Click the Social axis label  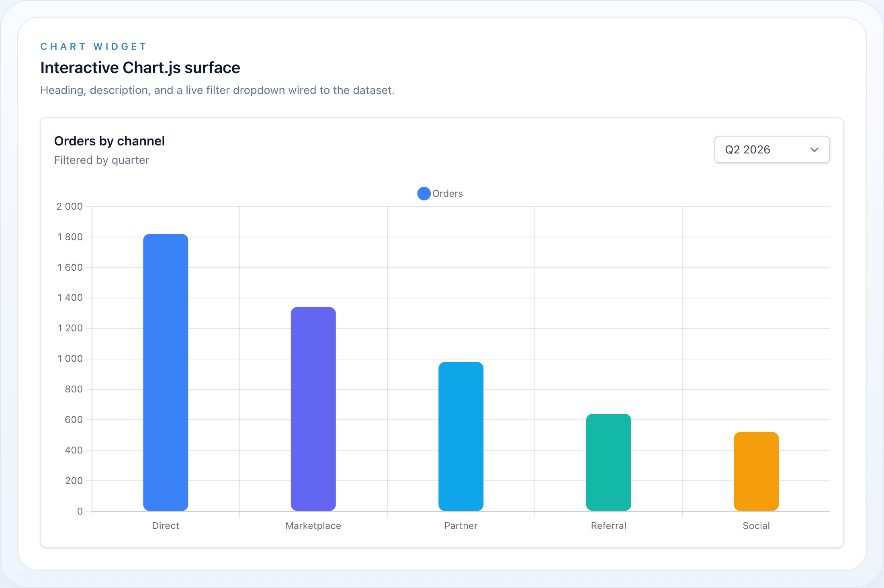pos(756,526)
